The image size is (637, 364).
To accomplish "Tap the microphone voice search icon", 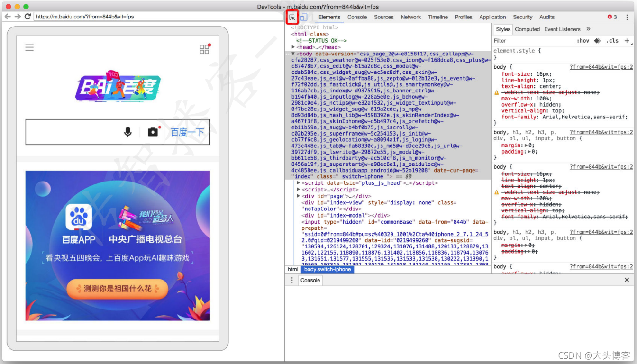I will tap(127, 132).
